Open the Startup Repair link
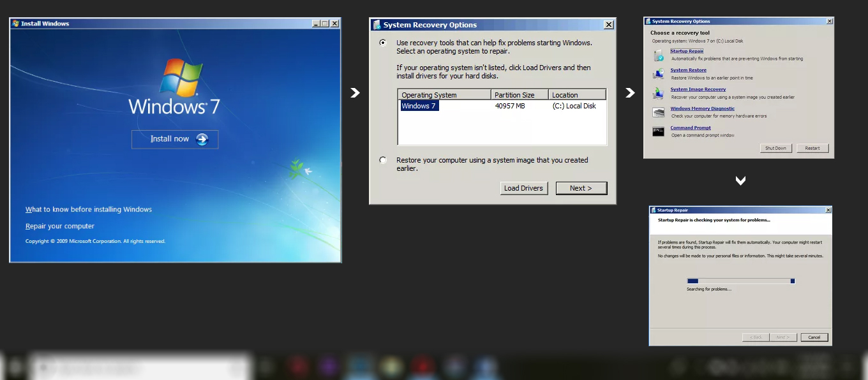The height and width of the screenshot is (380, 868). [x=687, y=51]
